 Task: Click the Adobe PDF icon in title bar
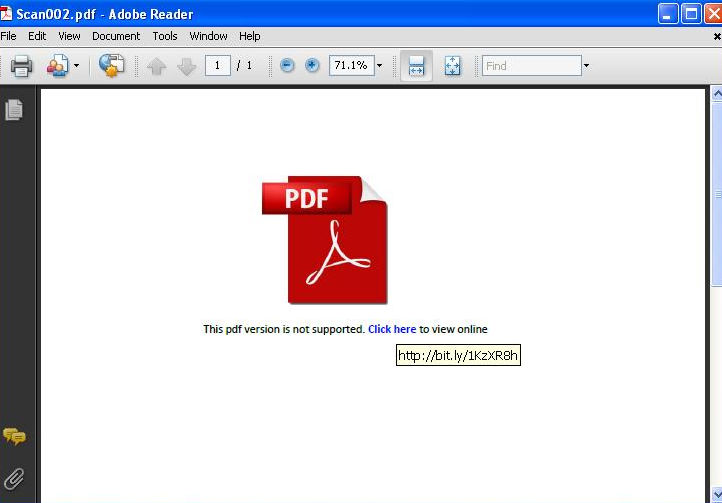tap(6, 14)
